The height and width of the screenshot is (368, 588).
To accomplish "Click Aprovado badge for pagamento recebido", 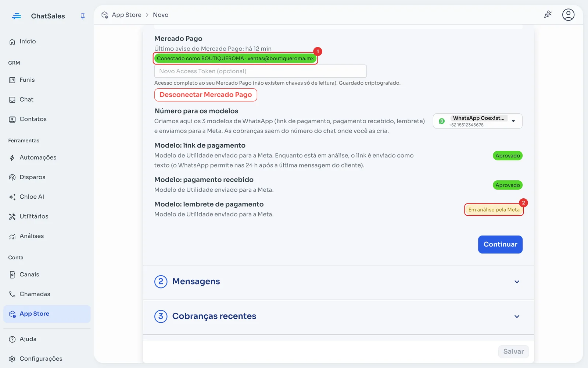I will [508, 185].
